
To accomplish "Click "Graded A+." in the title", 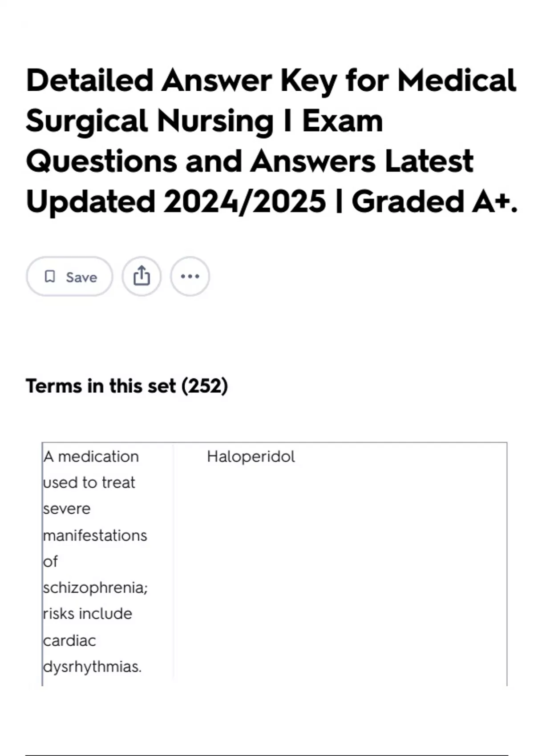I will (434, 201).
